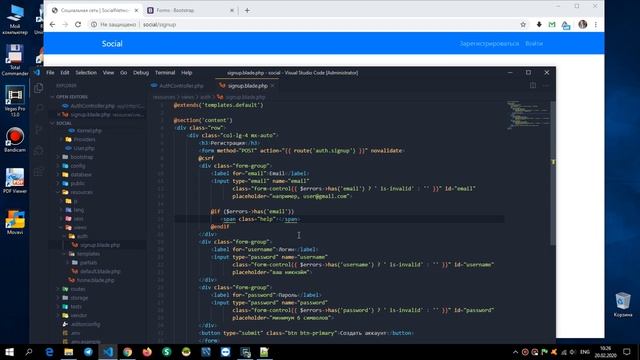Click the VS Code logo in the title bar

click(37, 73)
